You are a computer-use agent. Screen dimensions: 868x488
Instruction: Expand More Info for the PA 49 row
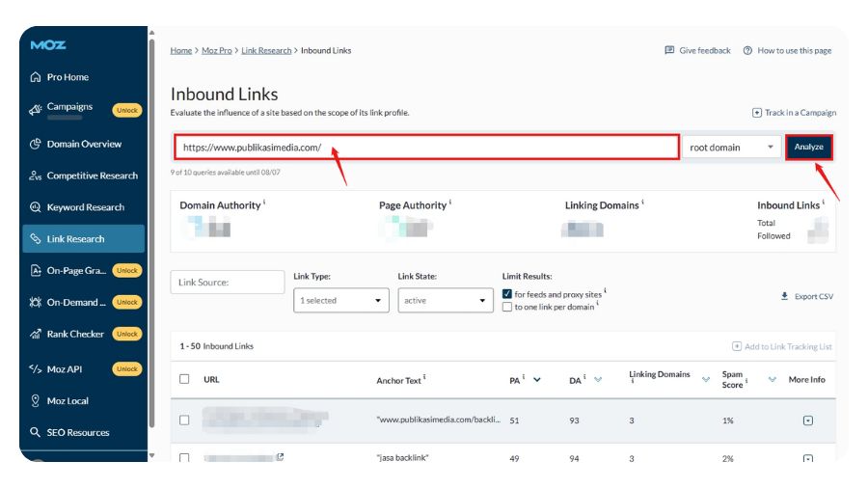[x=808, y=458]
